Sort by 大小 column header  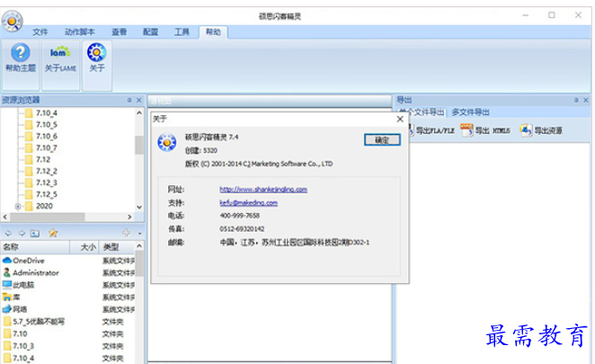[84, 247]
